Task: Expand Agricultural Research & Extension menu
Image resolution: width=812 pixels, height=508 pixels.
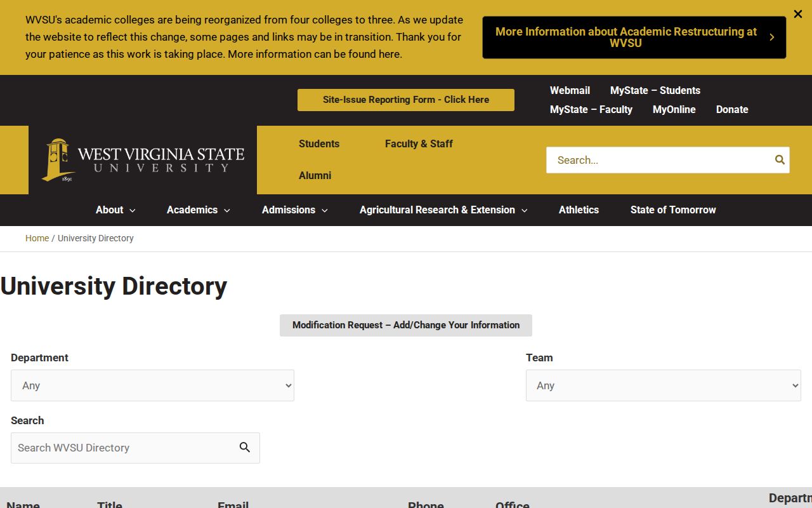Action: point(443,210)
